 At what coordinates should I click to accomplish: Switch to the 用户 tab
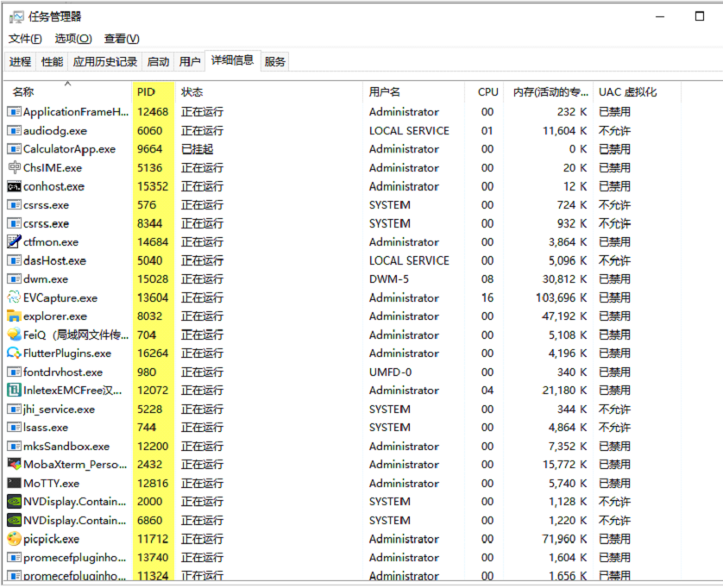coord(190,62)
